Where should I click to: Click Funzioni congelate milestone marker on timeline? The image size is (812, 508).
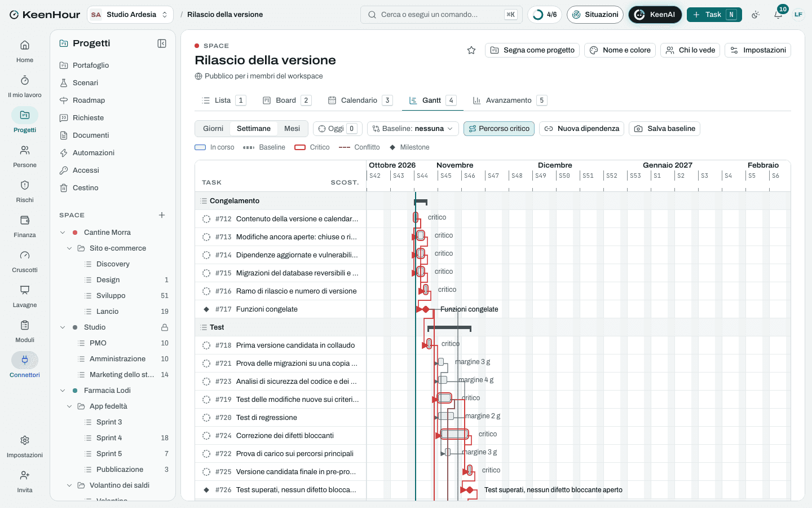click(426, 309)
